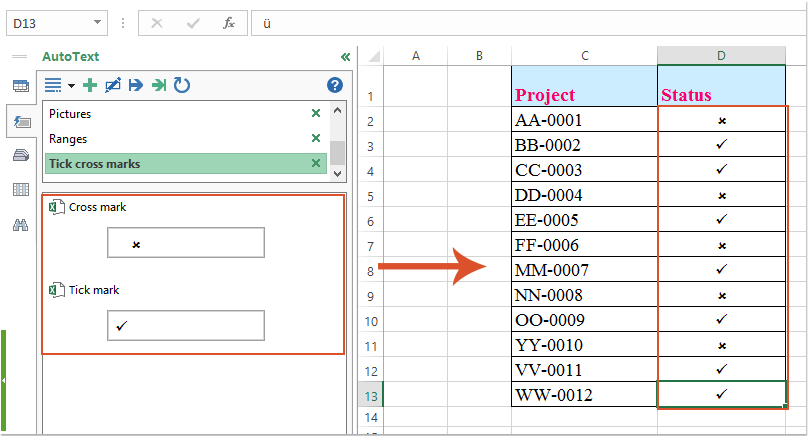808x436 pixels.
Task: Click the Tick mark entry icon
Action: [56, 290]
